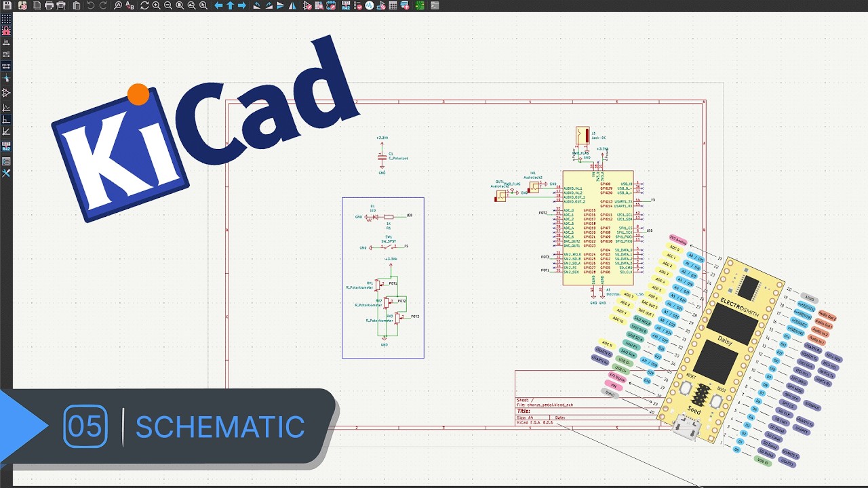The image size is (868, 488).
Task: Open the Symbol Fields Table
Action: click(x=393, y=5)
